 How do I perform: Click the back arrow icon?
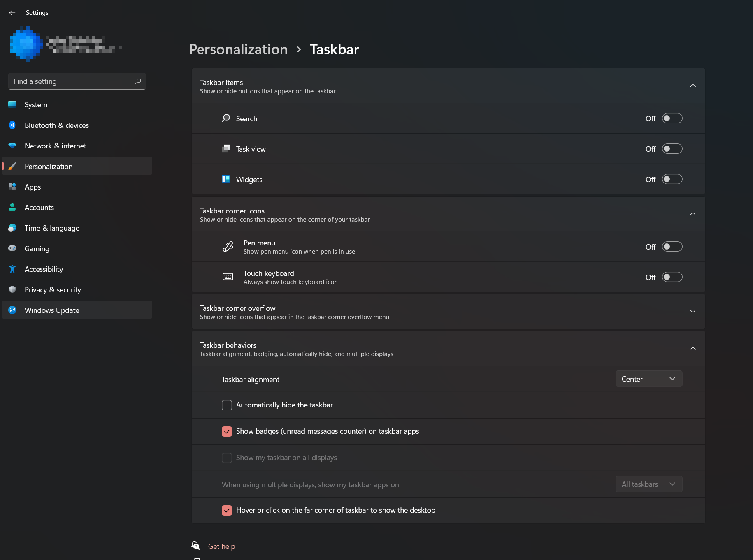coord(12,13)
